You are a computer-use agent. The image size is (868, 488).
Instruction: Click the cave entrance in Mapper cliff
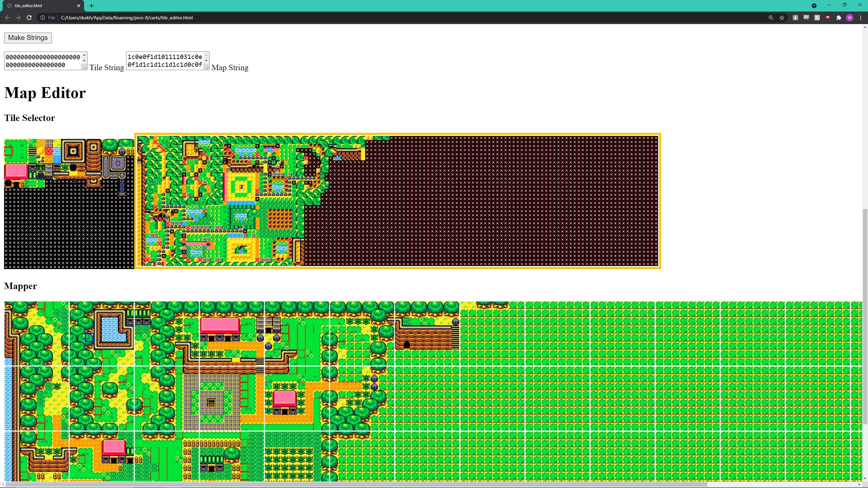point(407,345)
